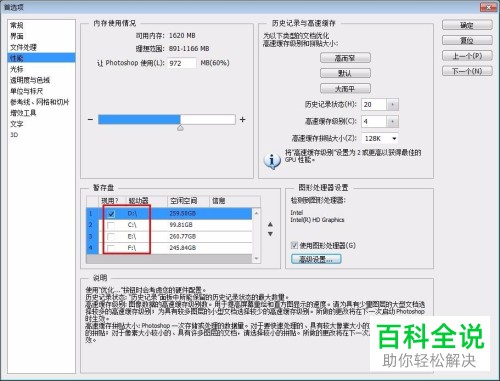This screenshot has height=381, width=500.
Task: Move selected scratch disk down with arrow
Action: point(270,234)
